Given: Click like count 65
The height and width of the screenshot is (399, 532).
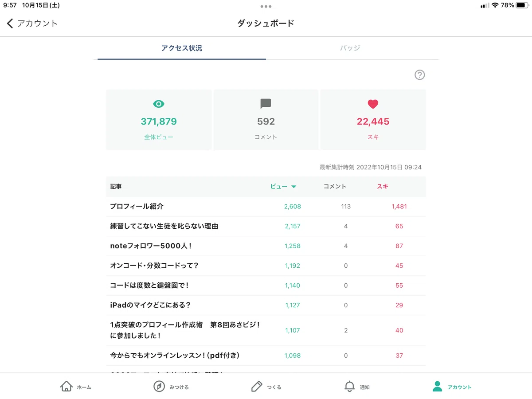Looking at the screenshot, I should 399,226.
